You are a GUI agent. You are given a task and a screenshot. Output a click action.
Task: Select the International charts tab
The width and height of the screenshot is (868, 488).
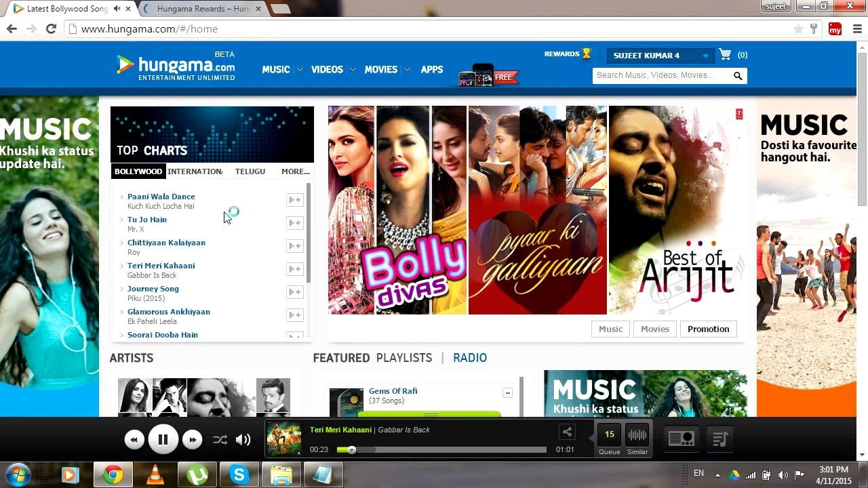(x=195, y=171)
